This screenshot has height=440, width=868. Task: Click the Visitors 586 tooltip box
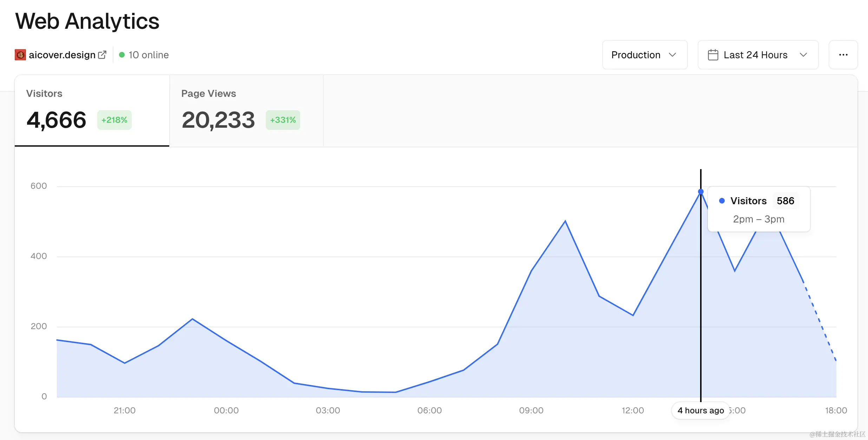[758, 209]
